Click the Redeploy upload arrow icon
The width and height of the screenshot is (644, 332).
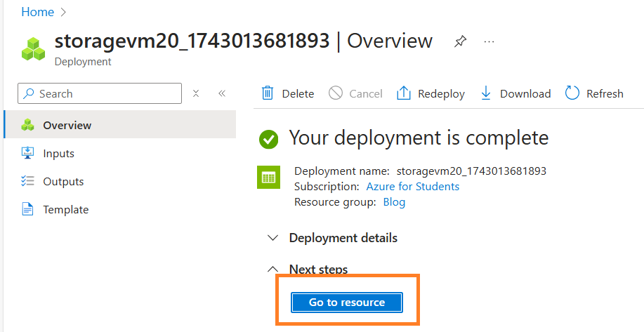[404, 93]
